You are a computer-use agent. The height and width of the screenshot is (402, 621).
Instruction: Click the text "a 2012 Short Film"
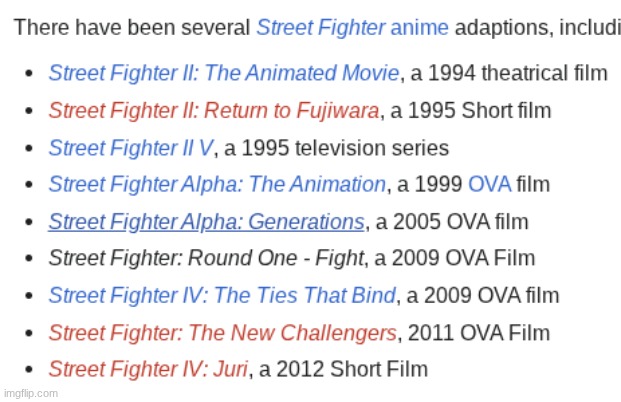(344, 369)
